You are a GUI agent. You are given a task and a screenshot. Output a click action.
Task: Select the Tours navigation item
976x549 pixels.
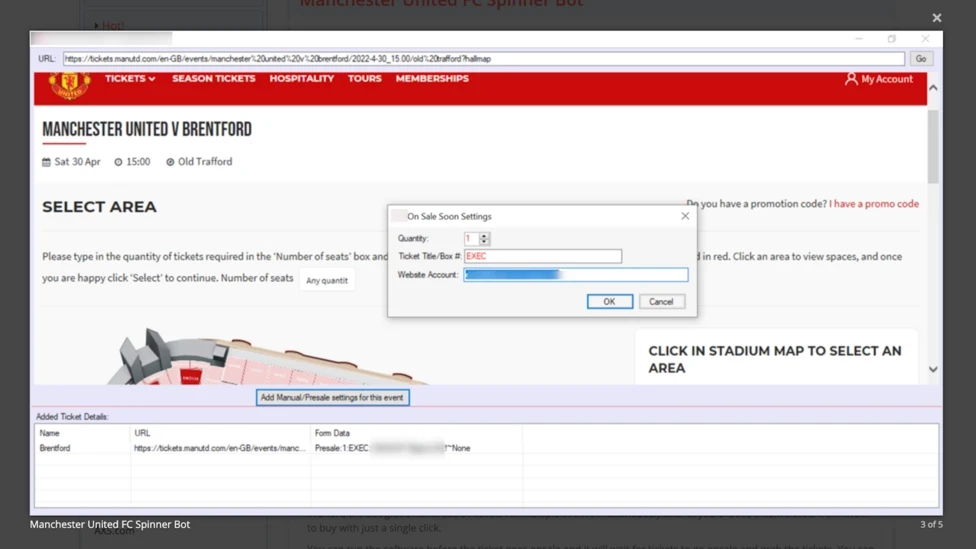(364, 79)
